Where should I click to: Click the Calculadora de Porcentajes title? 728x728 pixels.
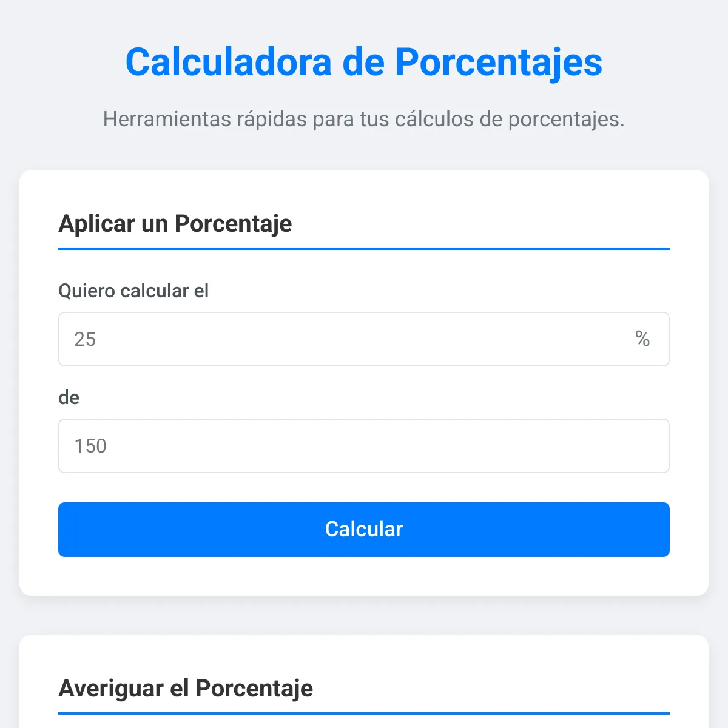click(x=363, y=61)
